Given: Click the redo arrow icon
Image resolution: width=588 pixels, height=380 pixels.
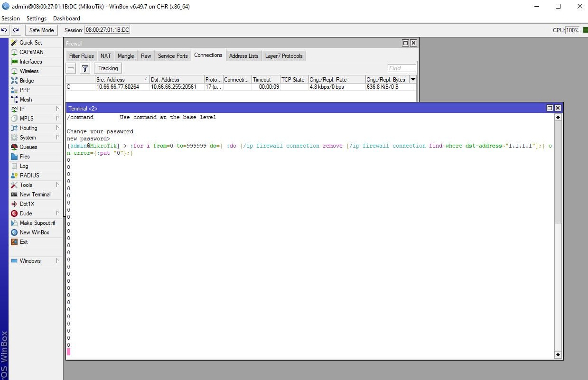Looking at the screenshot, I should pyautogui.click(x=16, y=30).
